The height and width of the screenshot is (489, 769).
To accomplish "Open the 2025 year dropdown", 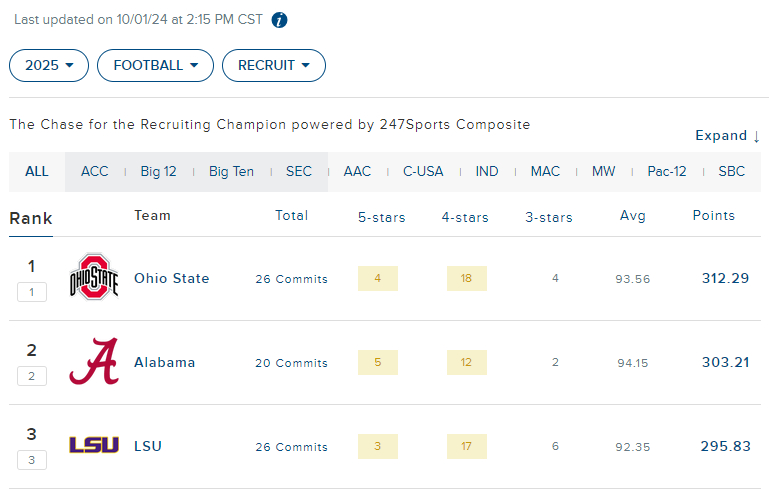I will pos(49,65).
